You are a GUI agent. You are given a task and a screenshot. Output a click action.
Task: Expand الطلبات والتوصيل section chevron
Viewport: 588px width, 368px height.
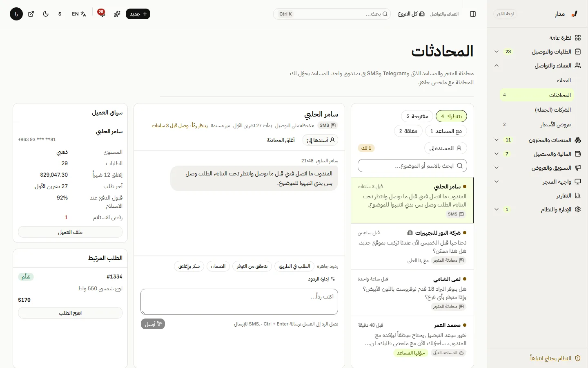pos(497,52)
